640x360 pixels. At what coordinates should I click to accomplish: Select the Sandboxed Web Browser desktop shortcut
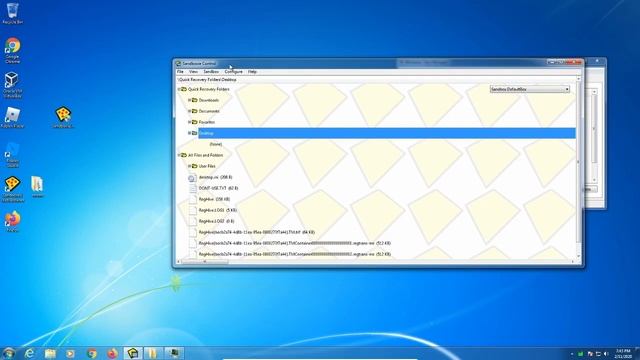tap(12, 189)
